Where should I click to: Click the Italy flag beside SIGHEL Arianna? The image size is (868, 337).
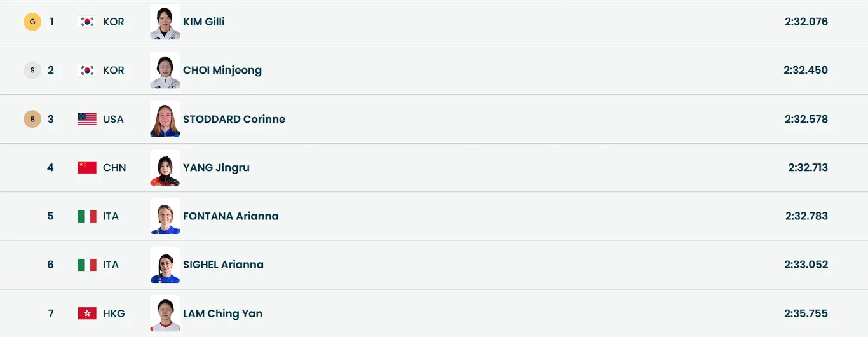(x=87, y=265)
